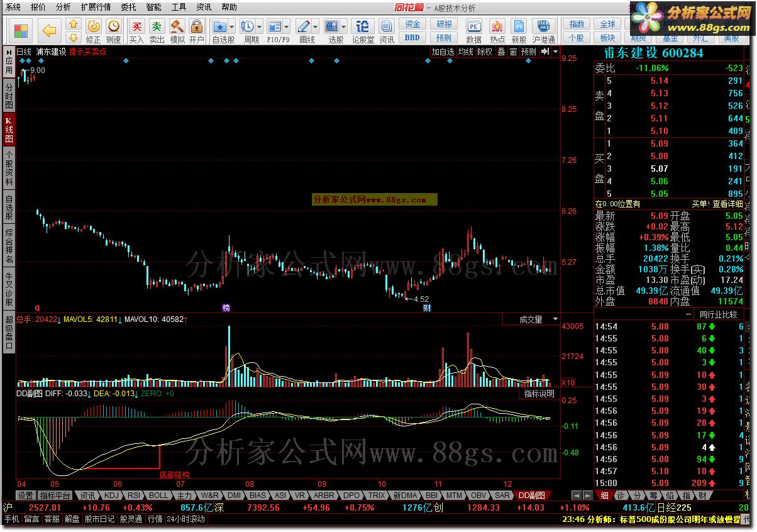Viewport: 757px width, 532px height.
Task: Open 股市日记 in the status bar
Action: (x=99, y=519)
